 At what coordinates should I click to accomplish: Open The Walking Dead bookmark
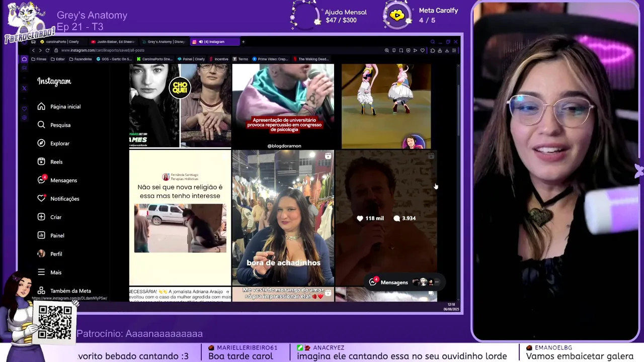pos(310,59)
